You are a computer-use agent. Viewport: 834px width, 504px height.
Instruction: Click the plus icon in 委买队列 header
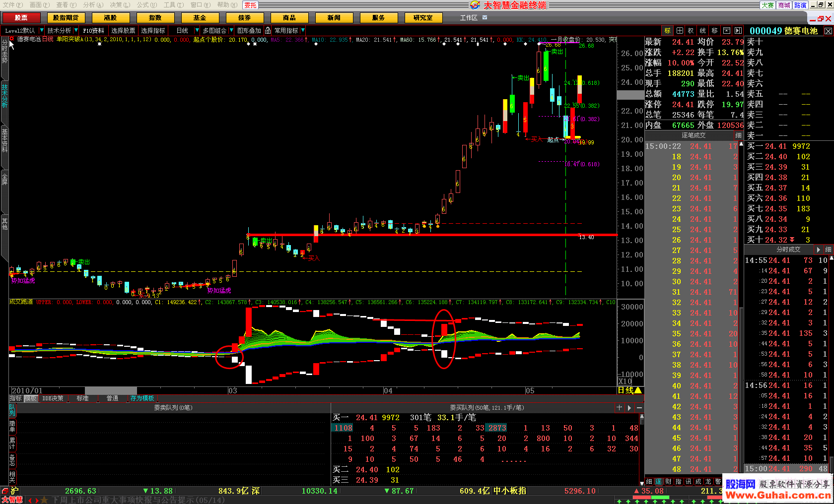point(619,407)
